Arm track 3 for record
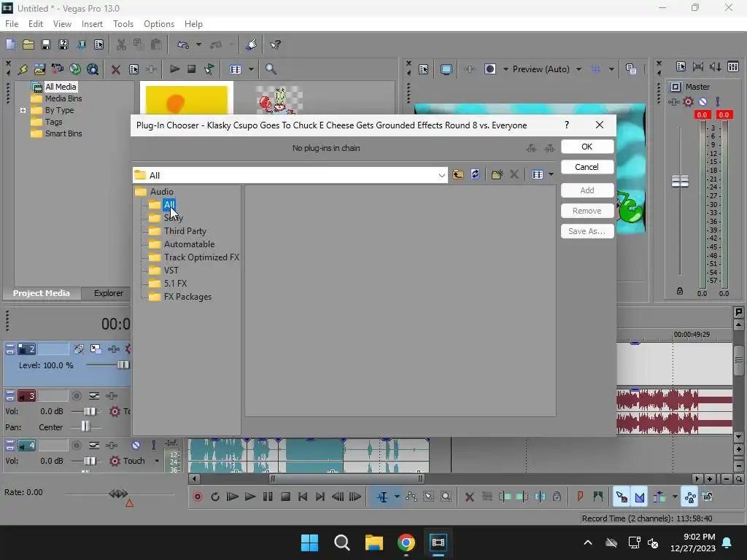The height and width of the screenshot is (560, 747). tap(76, 396)
